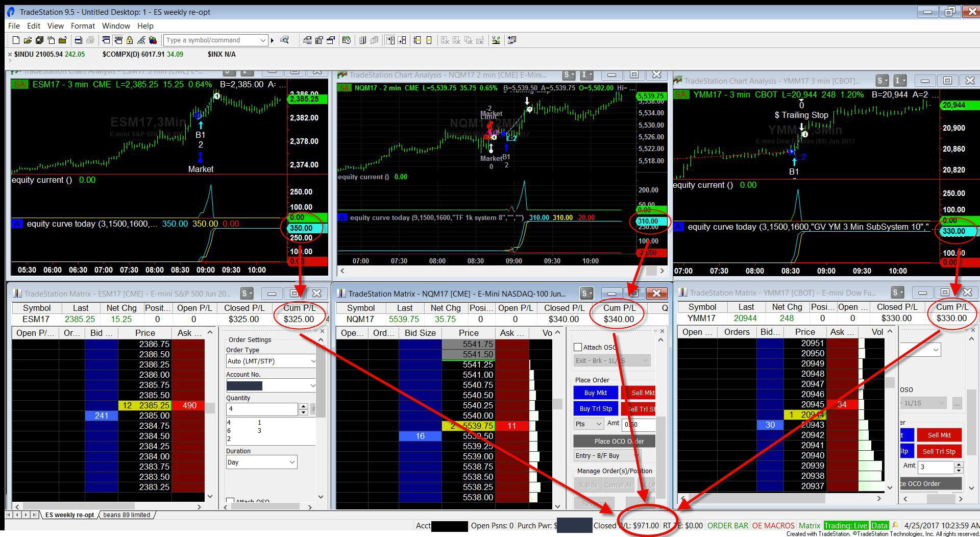Check Attach OSO in NQM17 matrix panel
Viewport: 980px width, 537px height.
(578, 347)
